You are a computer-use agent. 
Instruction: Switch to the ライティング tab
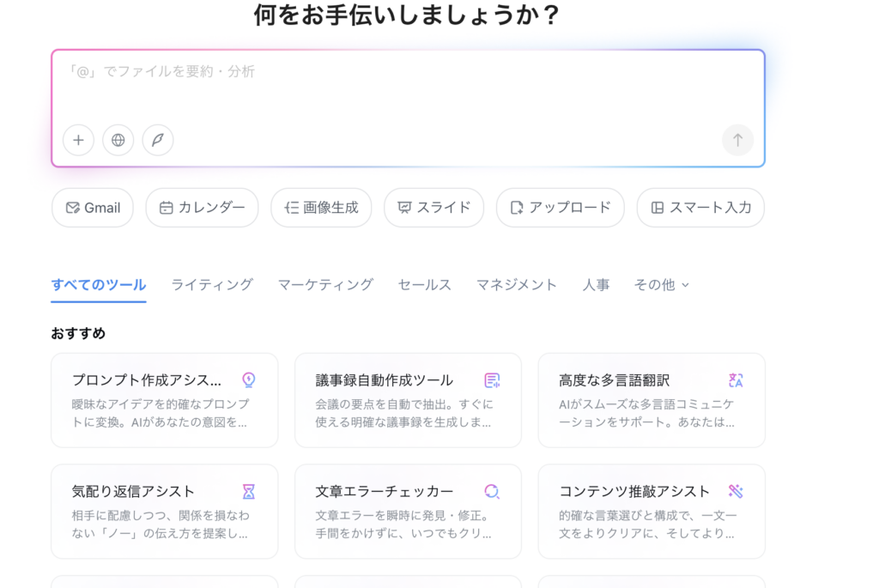[x=212, y=285]
